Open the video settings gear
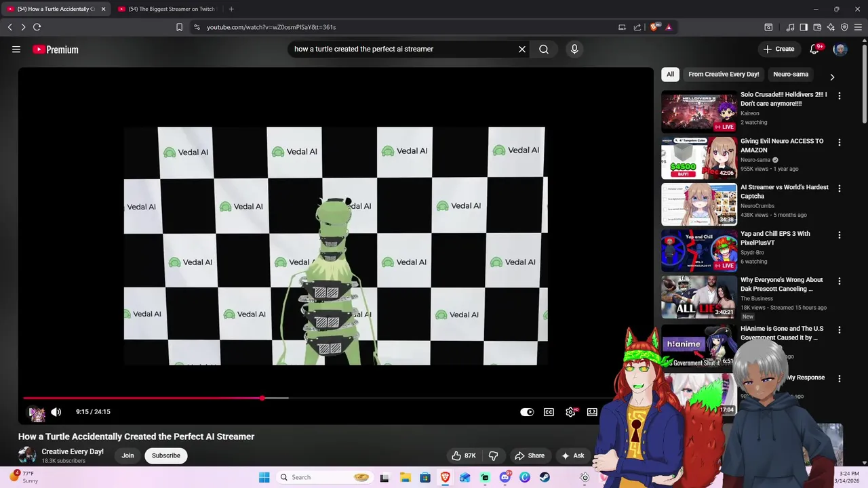 (x=571, y=412)
